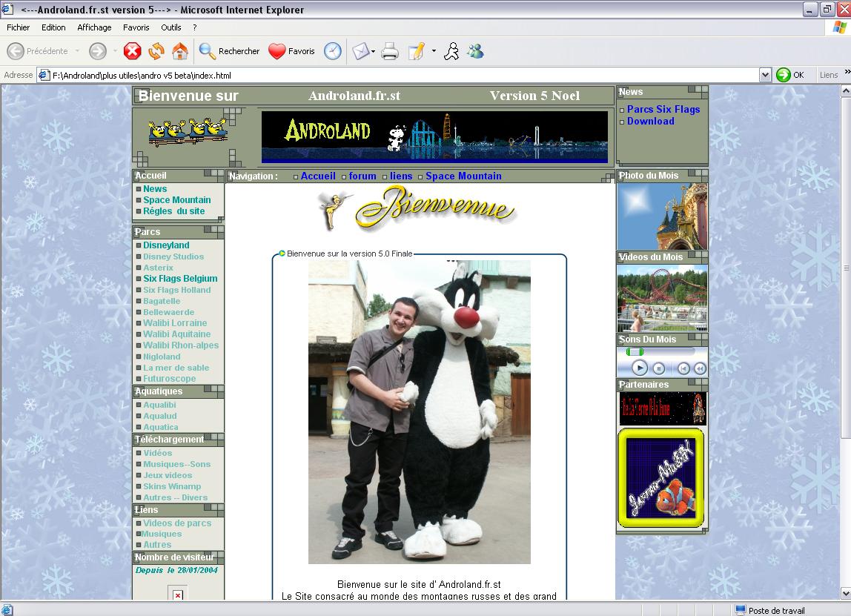
Task: Open the red text partner banner
Action: (662, 408)
